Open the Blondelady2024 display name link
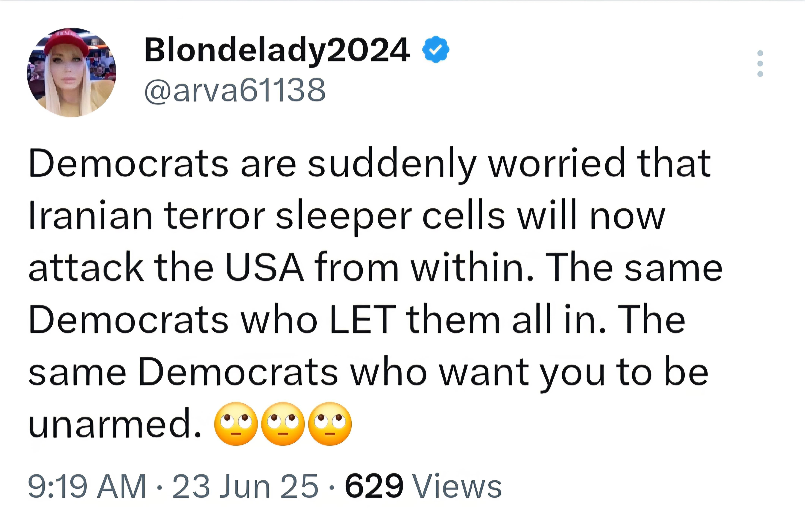The width and height of the screenshot is (805, 532). 277,50
